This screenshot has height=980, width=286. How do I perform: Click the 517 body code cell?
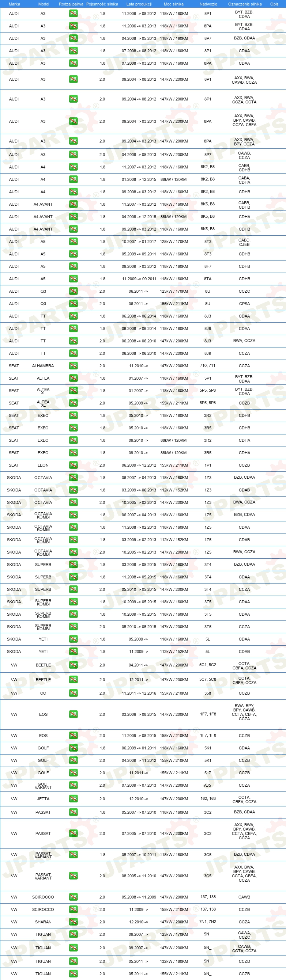click(207, 773)
